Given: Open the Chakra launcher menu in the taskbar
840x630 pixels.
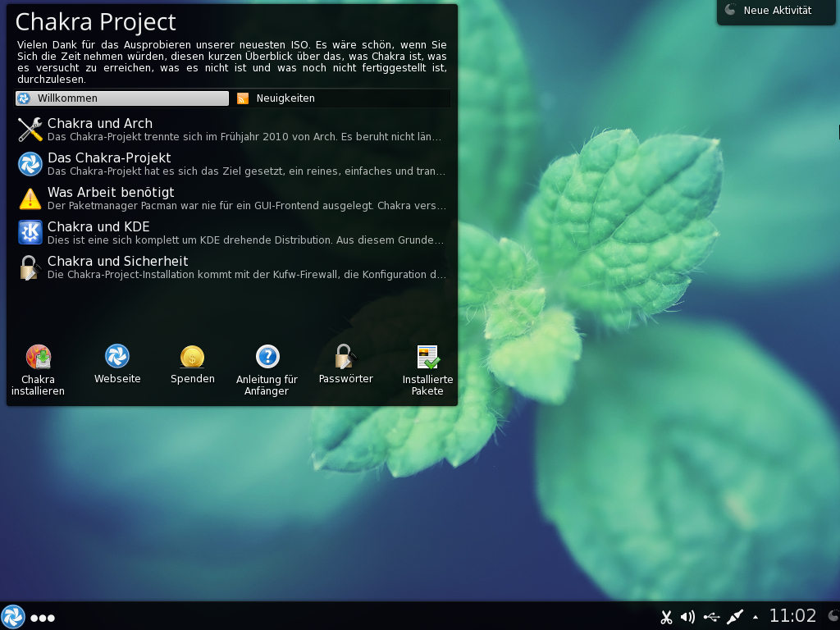Looking at the screenshot, I should tap(13, 617).
